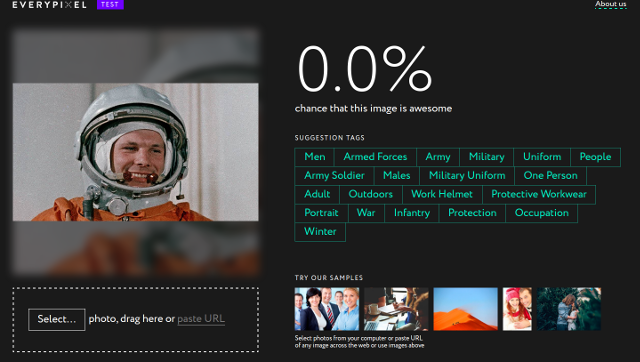
Task: Choose the Protection tag
Action: pos(472,213)
